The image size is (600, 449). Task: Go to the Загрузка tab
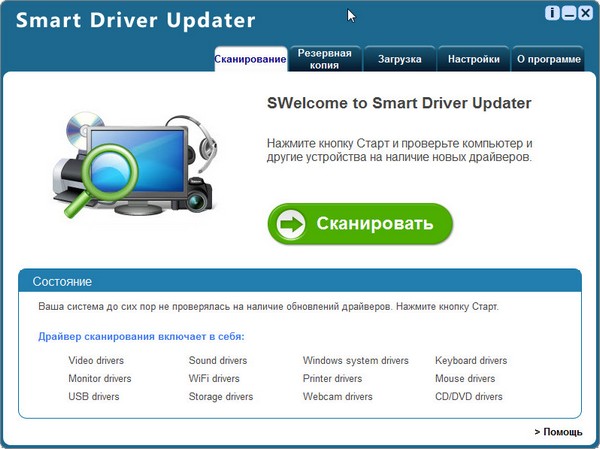399,59
